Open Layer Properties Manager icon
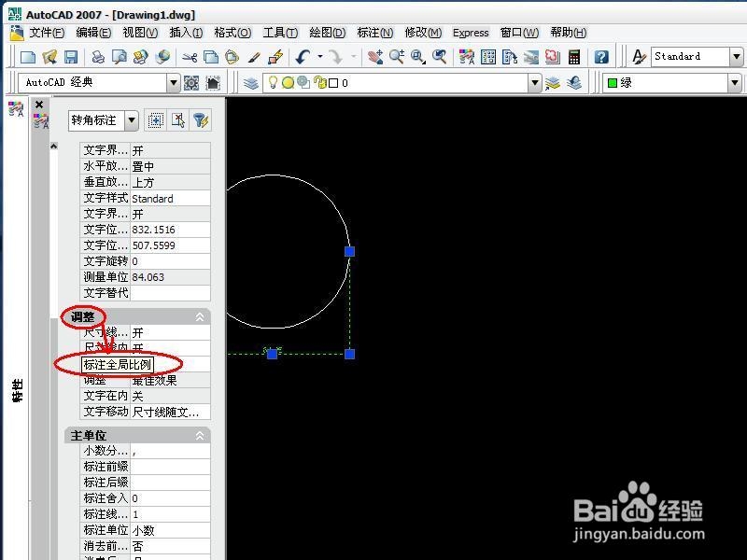The width and height of the screenshot is (747, 560). 250,83
